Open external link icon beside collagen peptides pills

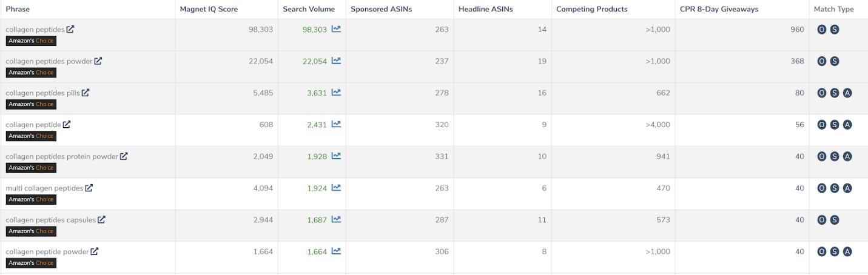coord(86,93)
